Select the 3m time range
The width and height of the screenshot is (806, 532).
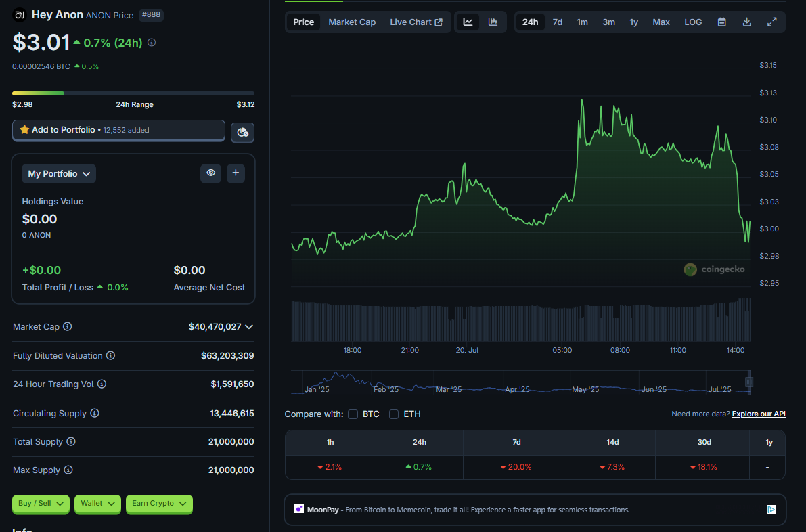click(x=608, y=22)
